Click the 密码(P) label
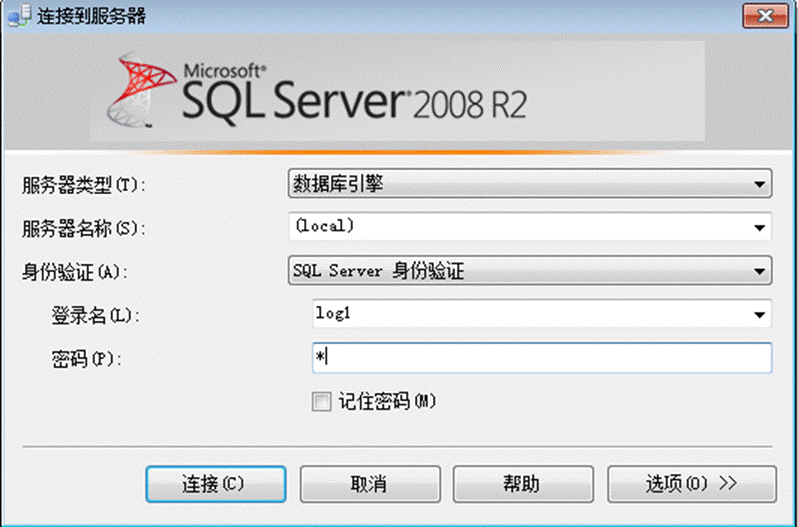The height and width of the screenshot is (527, 798). tap(87, 360)
